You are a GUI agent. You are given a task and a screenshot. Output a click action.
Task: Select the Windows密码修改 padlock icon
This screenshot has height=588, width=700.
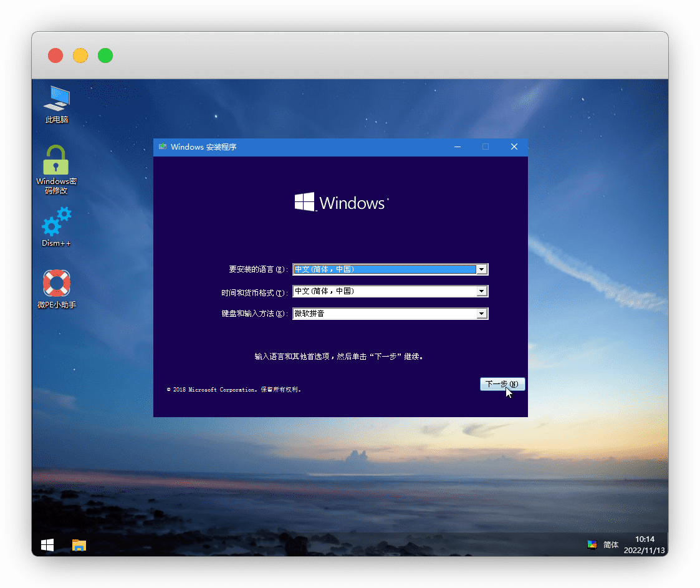click(56, 161)
